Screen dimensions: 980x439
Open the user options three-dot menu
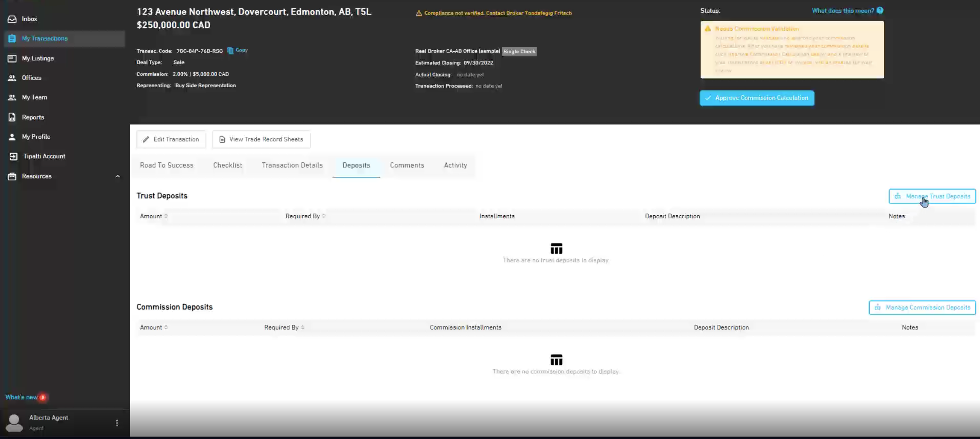click(x=117, y=423)
